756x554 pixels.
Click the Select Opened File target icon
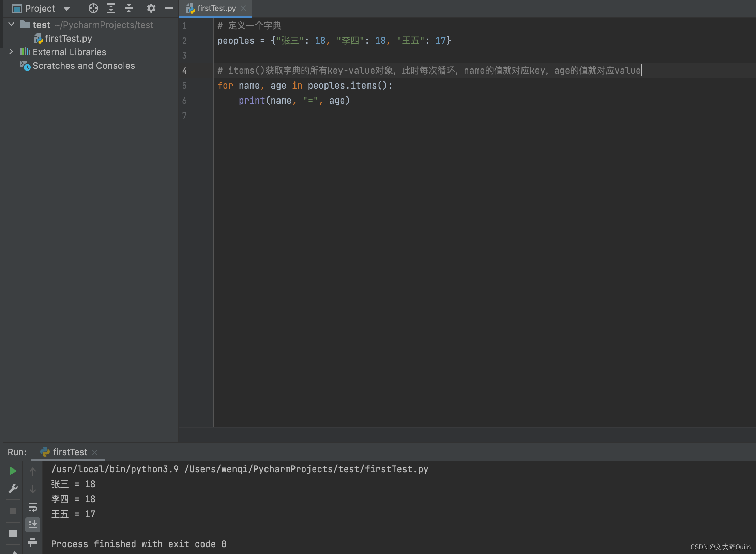click(93, 8)
